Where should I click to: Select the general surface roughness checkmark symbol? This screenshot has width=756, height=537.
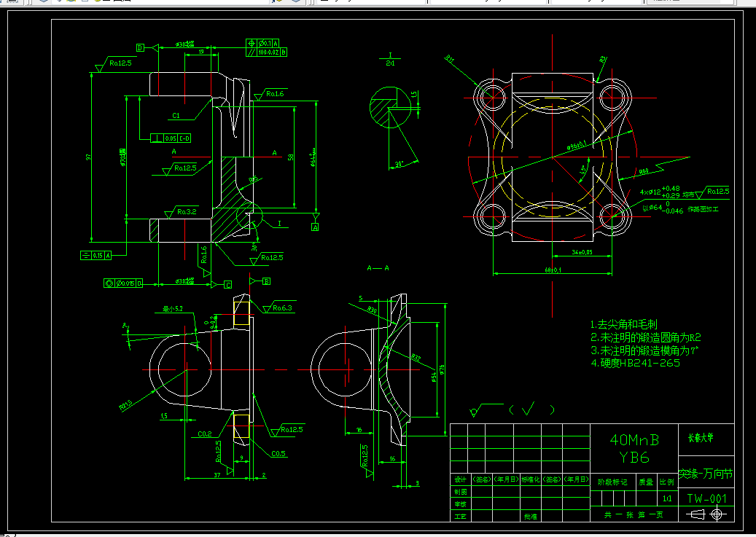(512, 409)
